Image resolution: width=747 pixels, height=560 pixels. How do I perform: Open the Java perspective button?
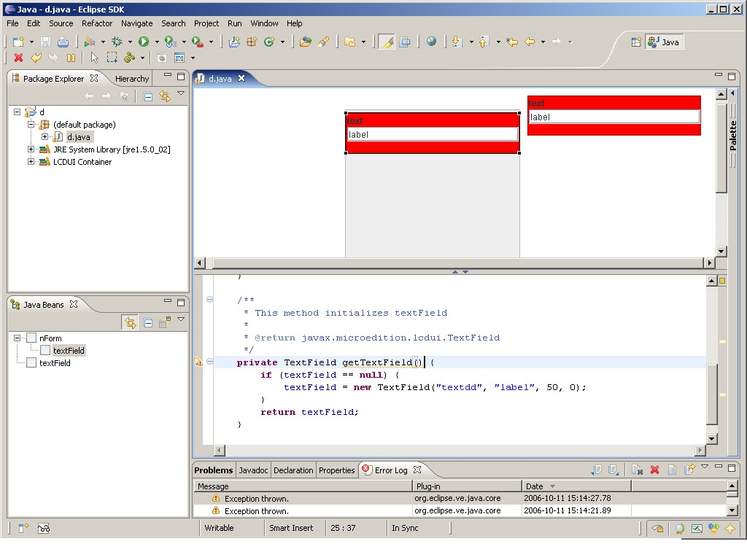664,42
